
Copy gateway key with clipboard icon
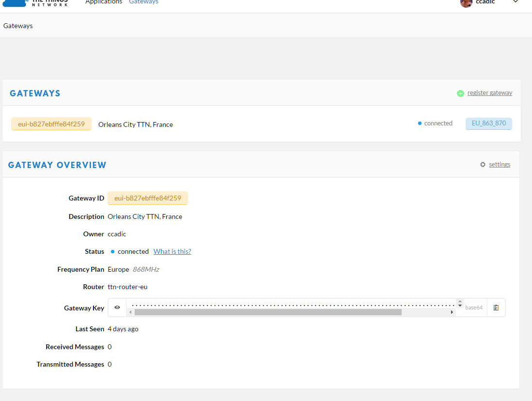[496, 308]
